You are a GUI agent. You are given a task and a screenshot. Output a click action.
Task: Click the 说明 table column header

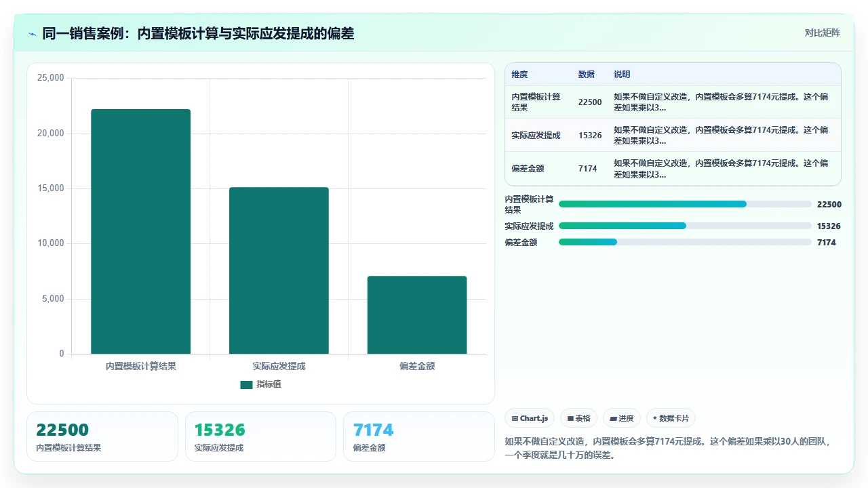coord(622,75)
